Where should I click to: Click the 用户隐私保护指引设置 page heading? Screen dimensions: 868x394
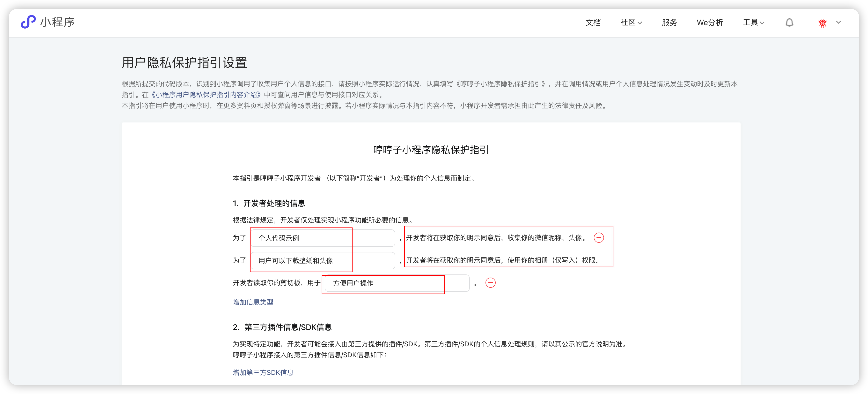coord(184,63)
